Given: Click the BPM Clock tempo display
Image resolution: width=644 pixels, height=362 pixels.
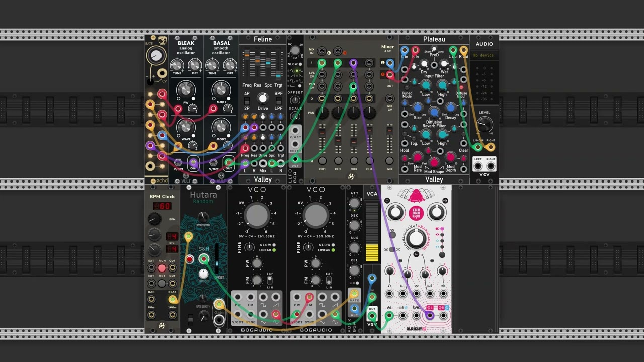Looking at the screenshot, I should [162, 206].
